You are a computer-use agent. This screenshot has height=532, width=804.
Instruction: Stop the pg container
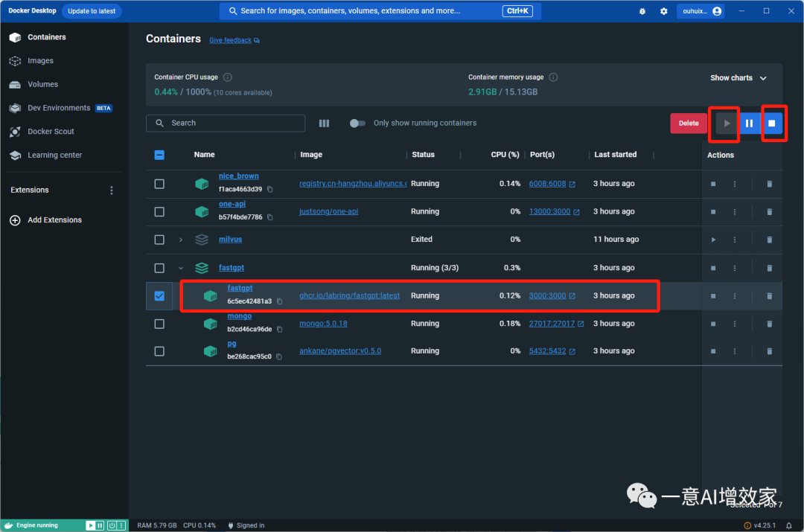tap(712, 351)
